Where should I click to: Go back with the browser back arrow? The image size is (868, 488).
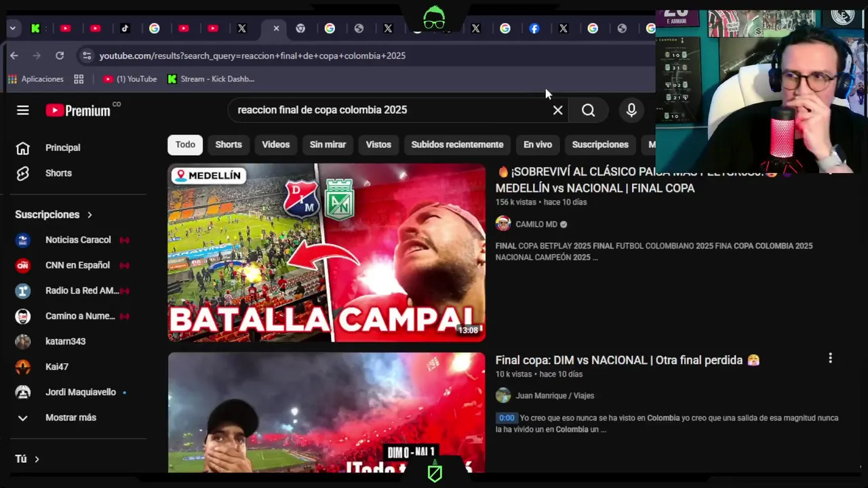(x=14, y=56)
